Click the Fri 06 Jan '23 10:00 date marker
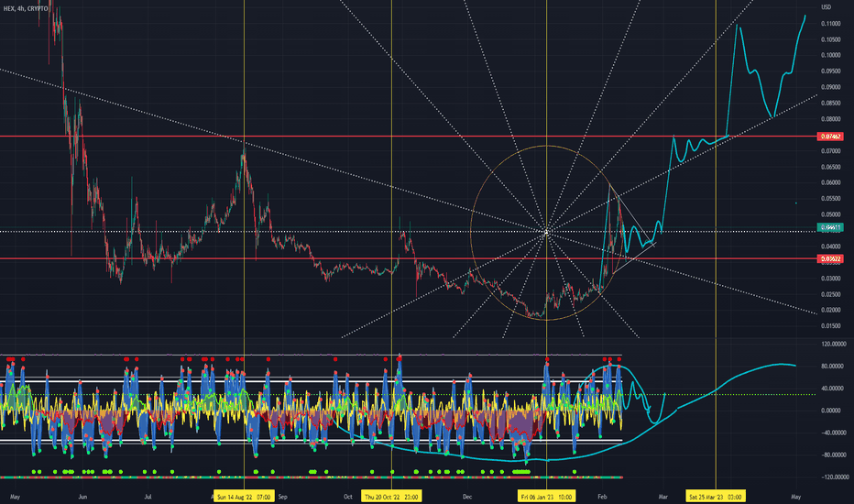Viewport: 854px width, 504px height. click(546, 497)
